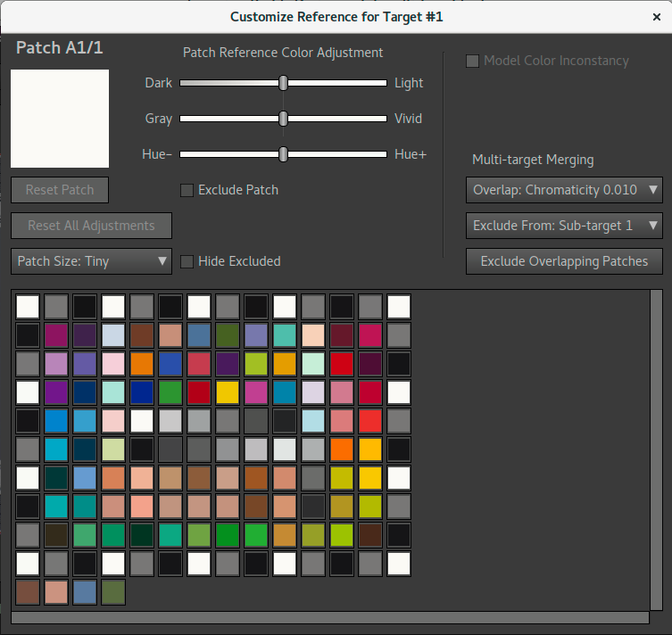Select the green patch between deep blue and dark red
The width and height of the screenshot is (672, 635).
click(170, 392)
